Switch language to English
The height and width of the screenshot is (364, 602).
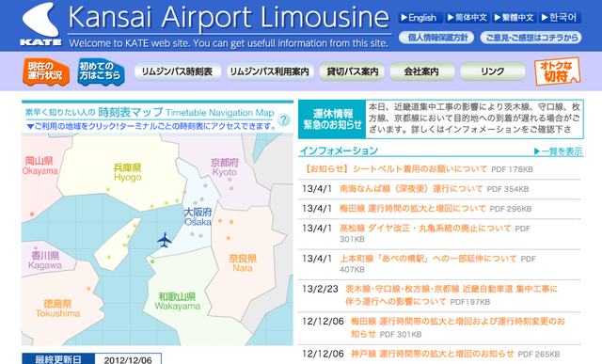(420, 18)
